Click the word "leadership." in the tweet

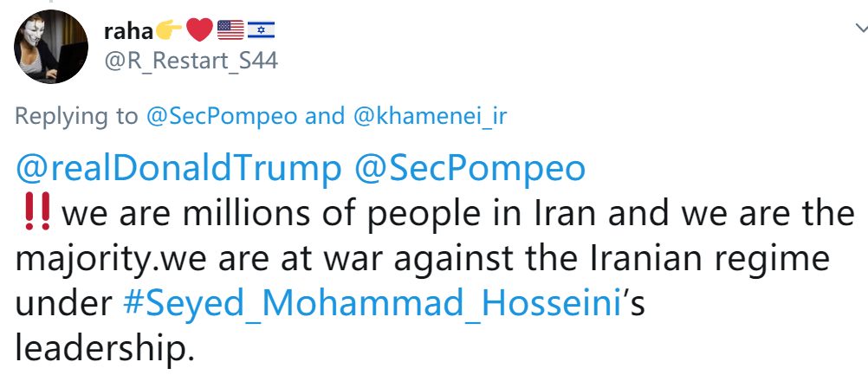pyautogui.click(x=100, y=348)
